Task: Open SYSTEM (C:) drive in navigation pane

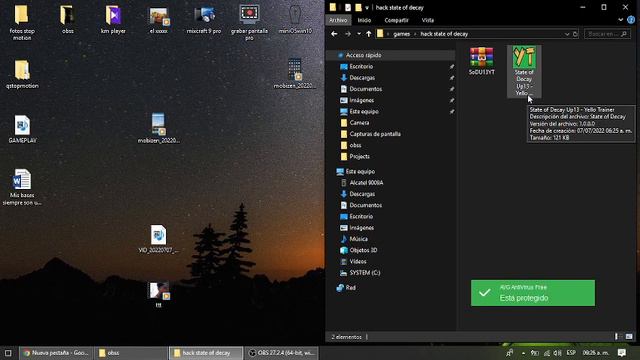Action: 360,273
